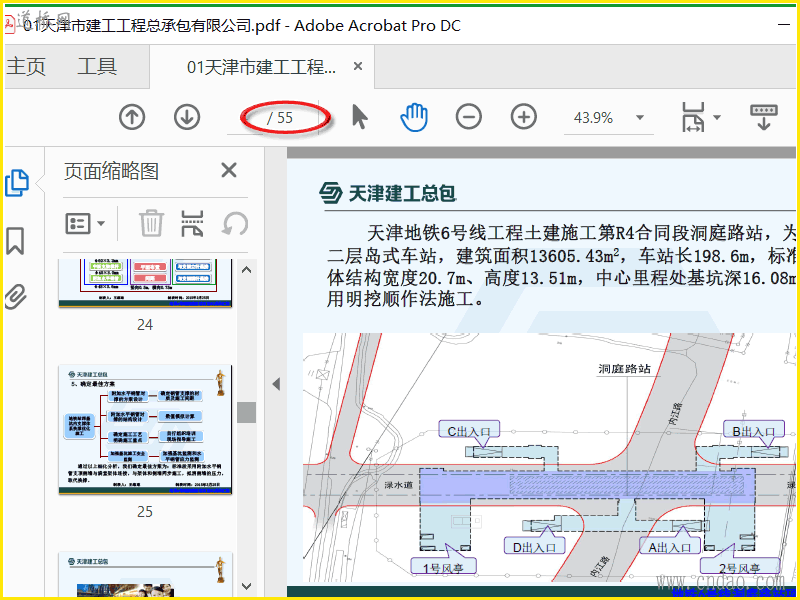This screenshot has width=800, height=600.
Task: Click thumbnail scrollbar down arrow
Action: coord(246,587)
